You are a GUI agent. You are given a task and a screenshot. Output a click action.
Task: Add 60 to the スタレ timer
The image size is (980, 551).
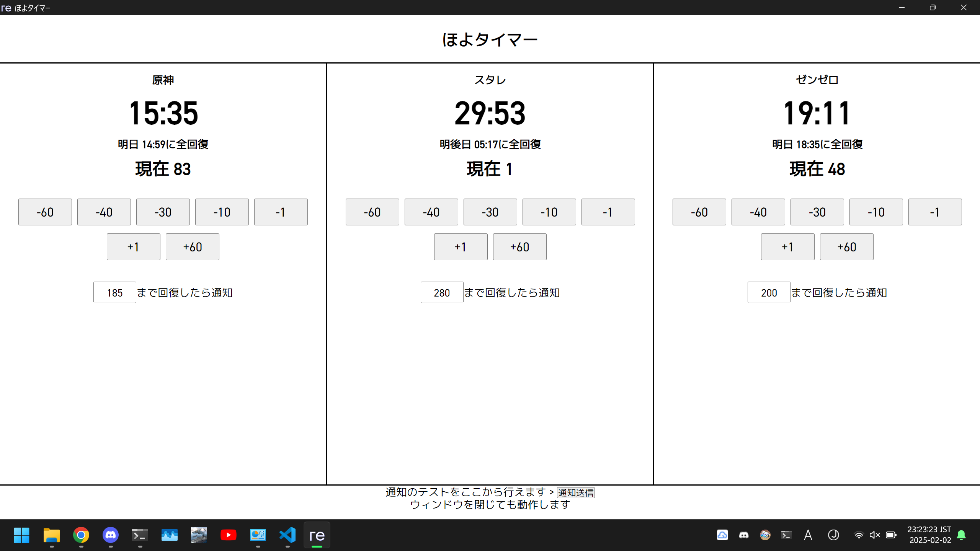pyautogui.click(x=519, y=247)
